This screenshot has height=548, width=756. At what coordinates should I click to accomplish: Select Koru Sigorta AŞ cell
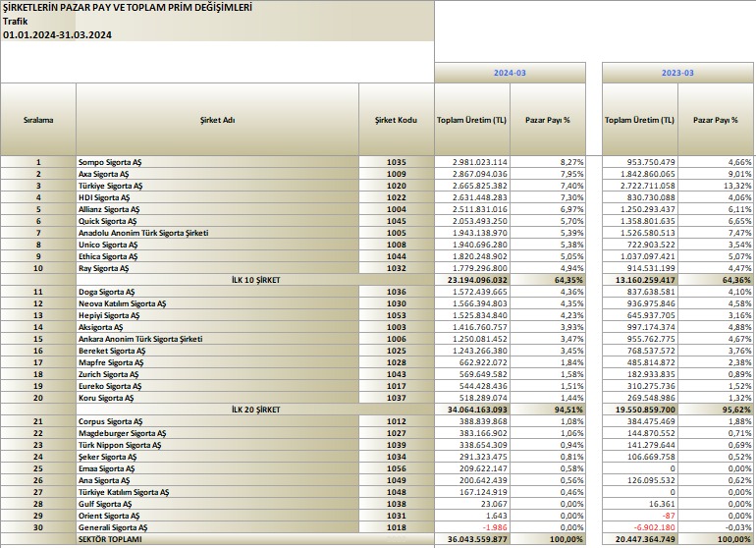(217, 398)
